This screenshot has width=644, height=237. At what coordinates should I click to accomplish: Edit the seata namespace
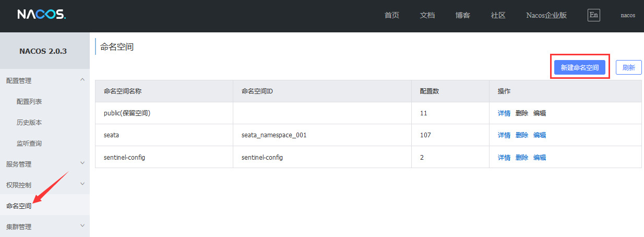point(539,135)
